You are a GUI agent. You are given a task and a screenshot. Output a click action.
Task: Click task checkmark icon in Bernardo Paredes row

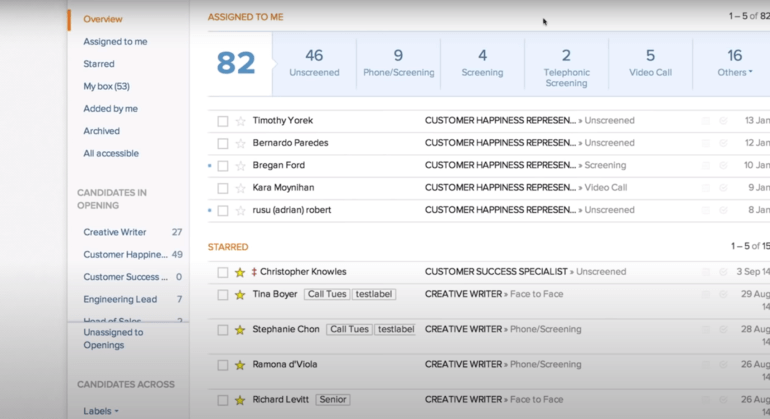pos(723,143)
